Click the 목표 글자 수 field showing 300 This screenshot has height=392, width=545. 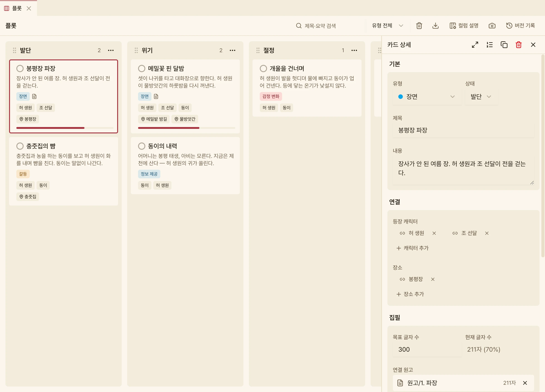(427, 350)
